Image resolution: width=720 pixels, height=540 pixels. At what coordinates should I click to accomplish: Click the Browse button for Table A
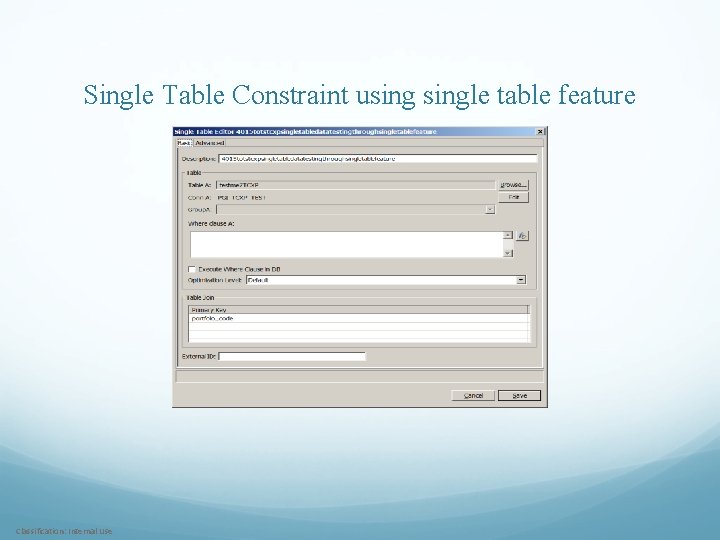click(x=513, y=185)
